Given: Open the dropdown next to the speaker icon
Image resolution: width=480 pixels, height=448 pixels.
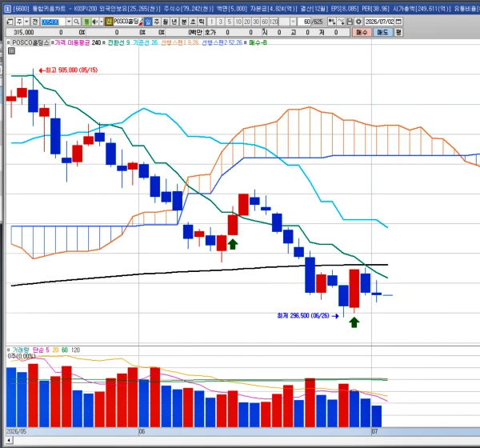Looking at the screenshot, I should pyautogui.click(x=102, y=22).
